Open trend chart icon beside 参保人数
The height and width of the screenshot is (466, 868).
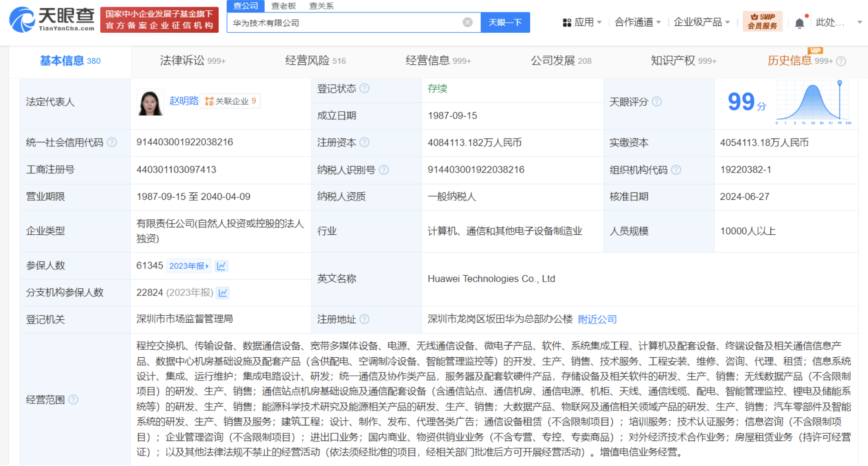pos(222,266)
